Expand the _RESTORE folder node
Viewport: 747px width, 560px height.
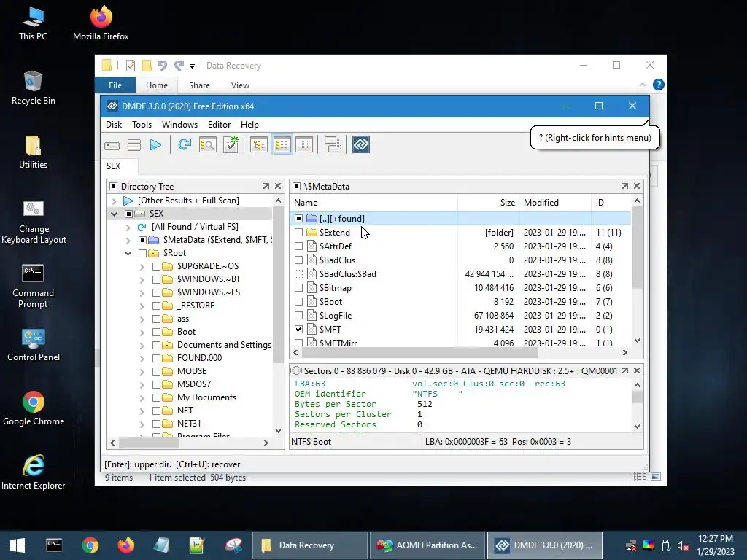coord(142,306)
